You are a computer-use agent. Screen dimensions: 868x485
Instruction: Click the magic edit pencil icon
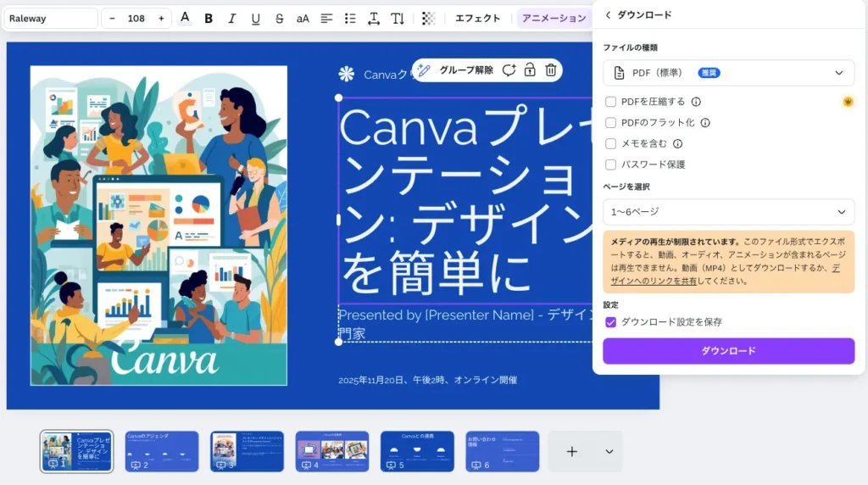click(424, 70)
